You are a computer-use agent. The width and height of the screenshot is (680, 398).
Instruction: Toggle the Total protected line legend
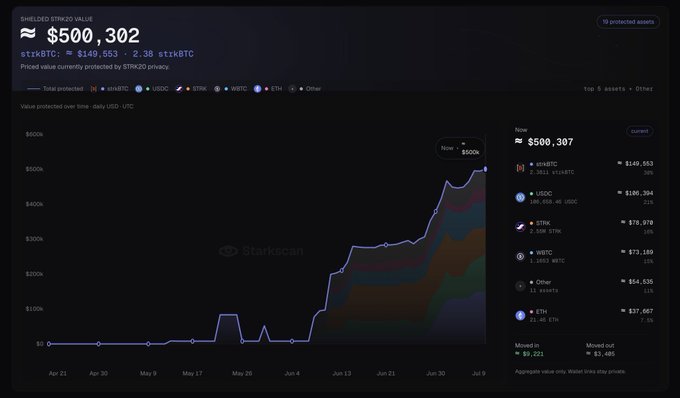pyautogui.click(x=55, y=89)
